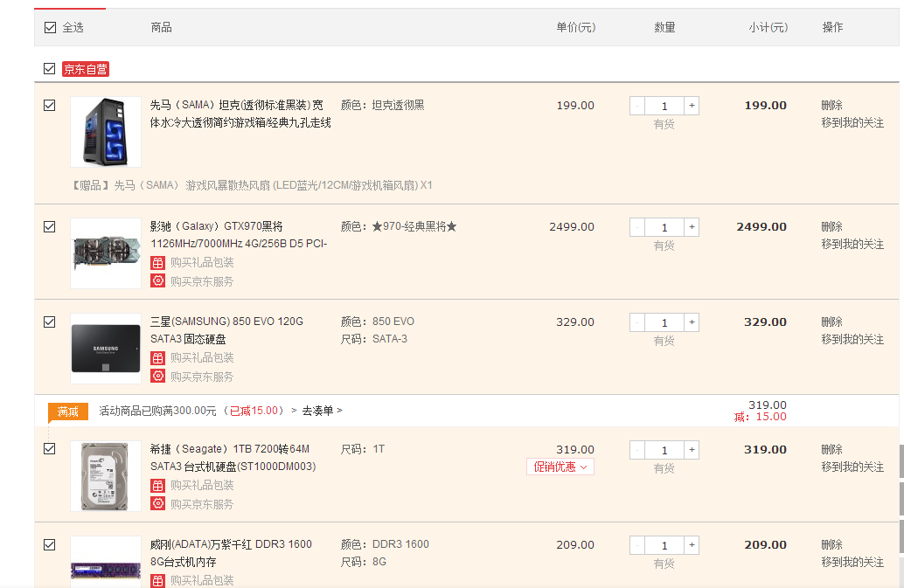
Task: Open the ADATA memory stick thumbnail
Action: 106,562
